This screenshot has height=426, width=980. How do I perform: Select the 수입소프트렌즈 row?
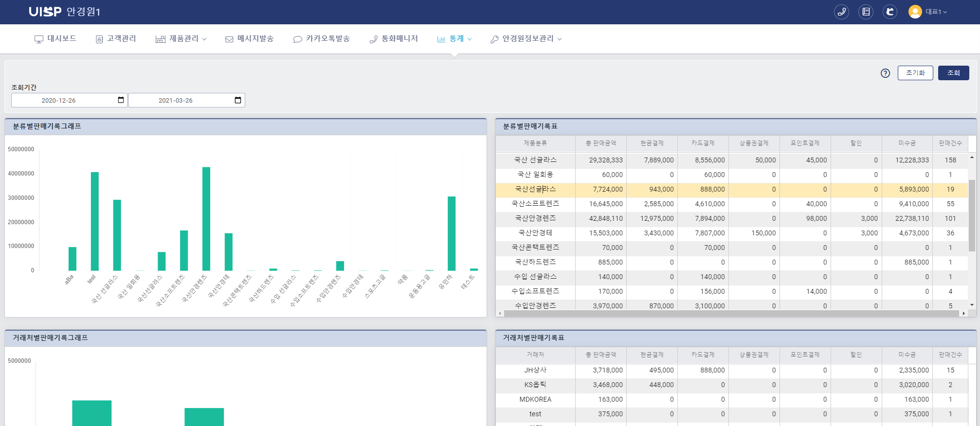point(732,291)
